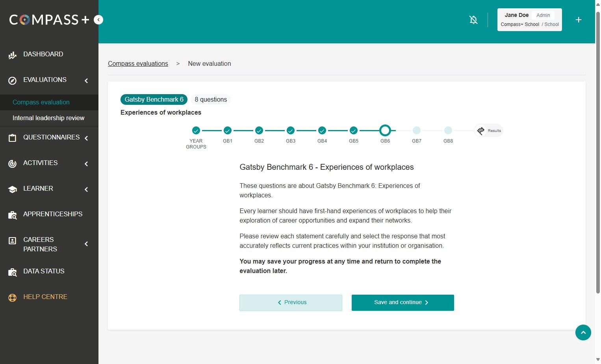Open the Help Centre icon
Screen dimensions: 601x364
pyautogui.click(x=12, y=297)
